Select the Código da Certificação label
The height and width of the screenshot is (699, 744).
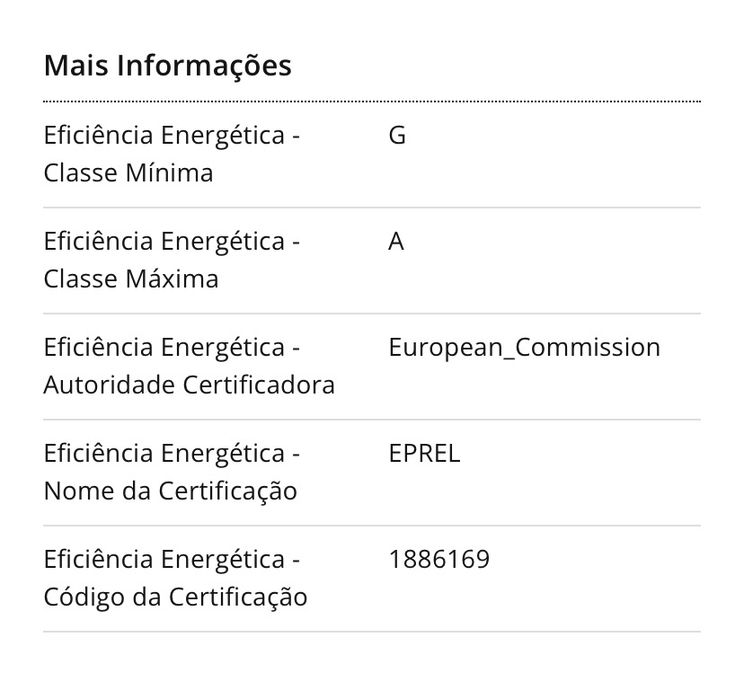[175, 597]
